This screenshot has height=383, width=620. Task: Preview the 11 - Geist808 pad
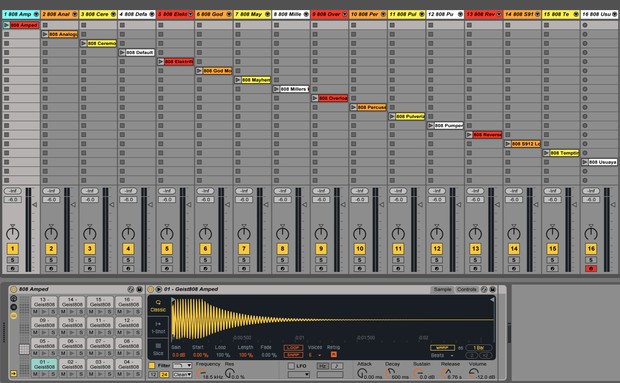click(x=100, y=333)
